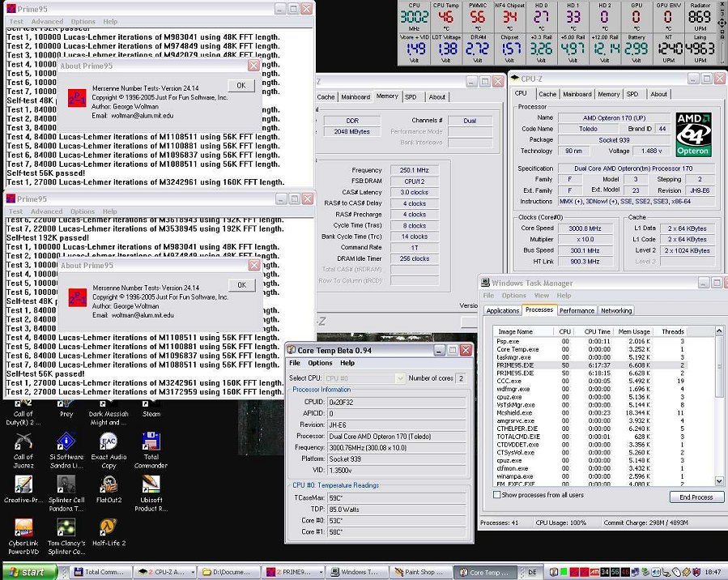Launch the Total Commander desktop icon
Image resolution: width=728 pixels, height=580 pixels.
[x=151, y=450]
